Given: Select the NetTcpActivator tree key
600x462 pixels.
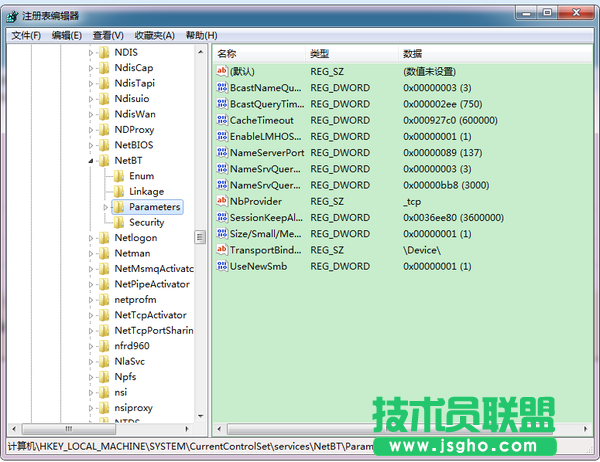Looking at the screenshot, I should [151, 315].
